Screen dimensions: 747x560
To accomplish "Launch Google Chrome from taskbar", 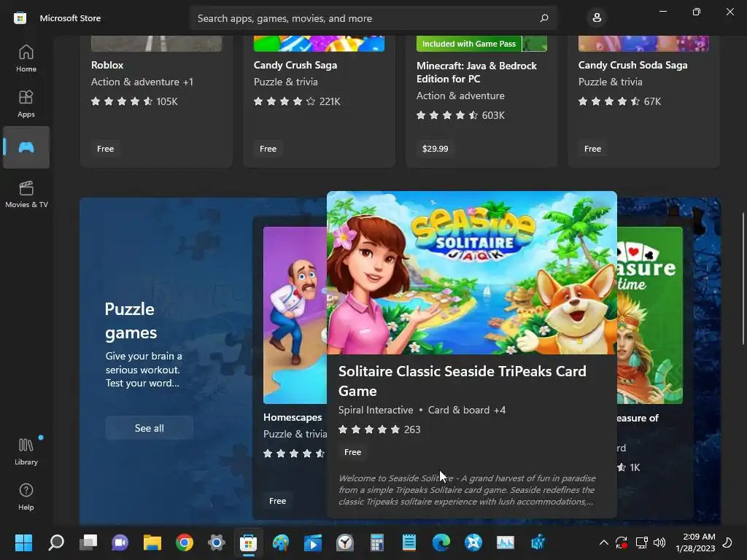I will pyautogui.click(x=185, y=542).
